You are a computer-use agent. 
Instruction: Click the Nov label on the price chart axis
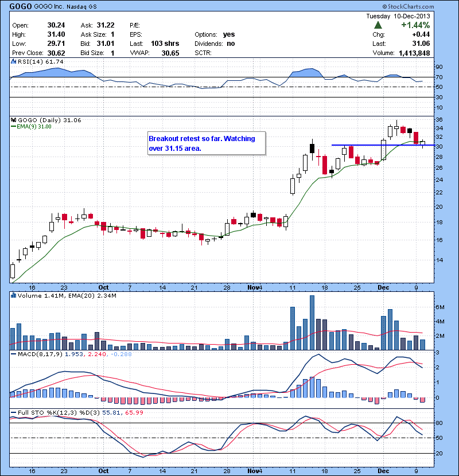pyautogui.click(x=254, y=287)
